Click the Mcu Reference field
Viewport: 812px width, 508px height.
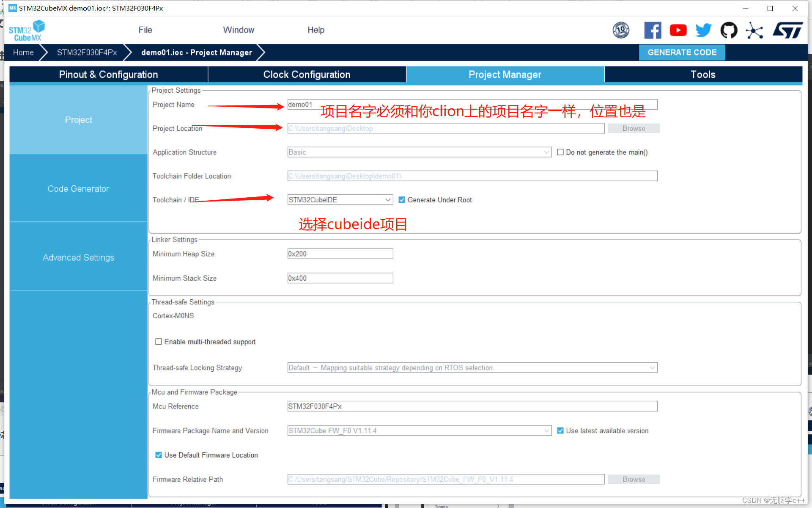pyautogui.click(x=472, y=406)
